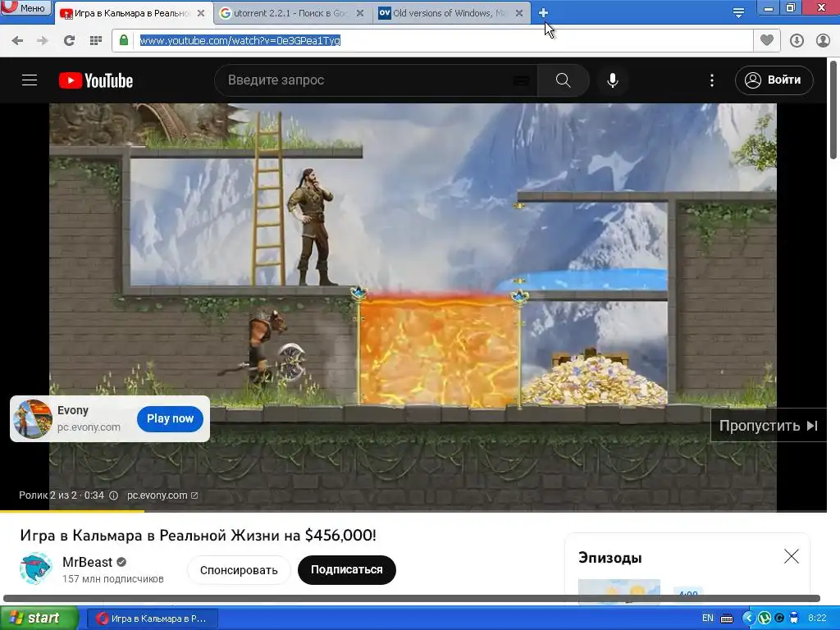Click the Войти sign-in button
The height and width of the screenshot is (630, 840).
[x=774, y=80]
